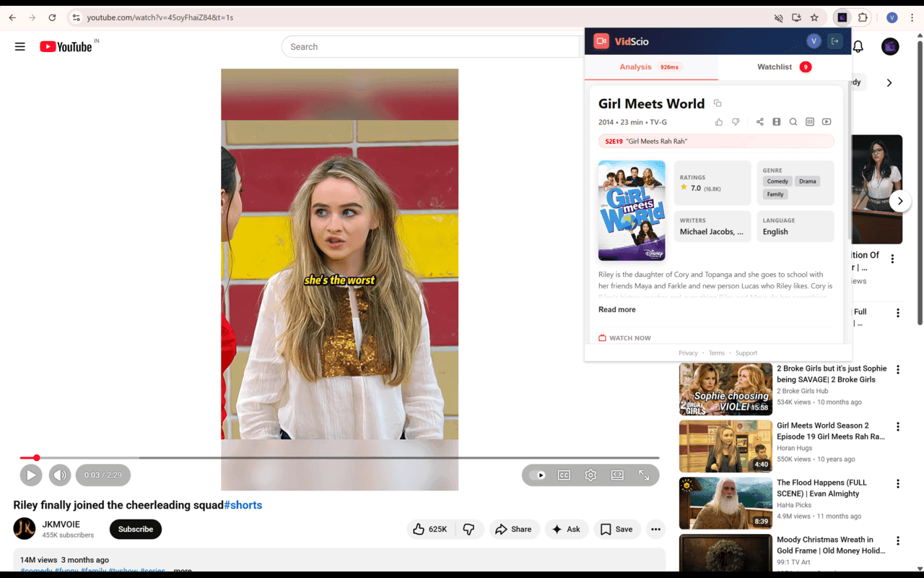This screenshot has width=924, height=578.
Task: Copy the Girl Meets World title
Action: click(718, 103)
